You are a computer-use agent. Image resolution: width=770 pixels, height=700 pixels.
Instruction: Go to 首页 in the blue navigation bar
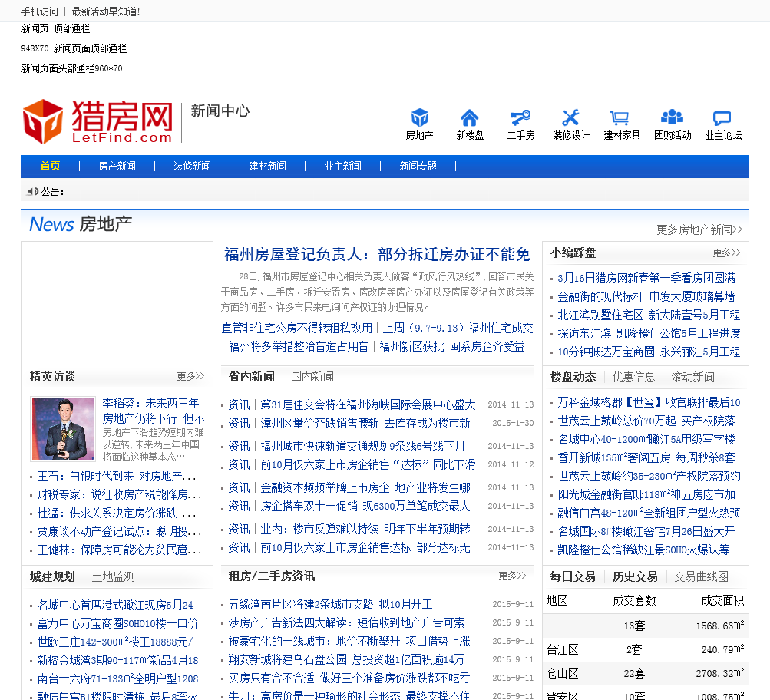[x=50, y=166]
